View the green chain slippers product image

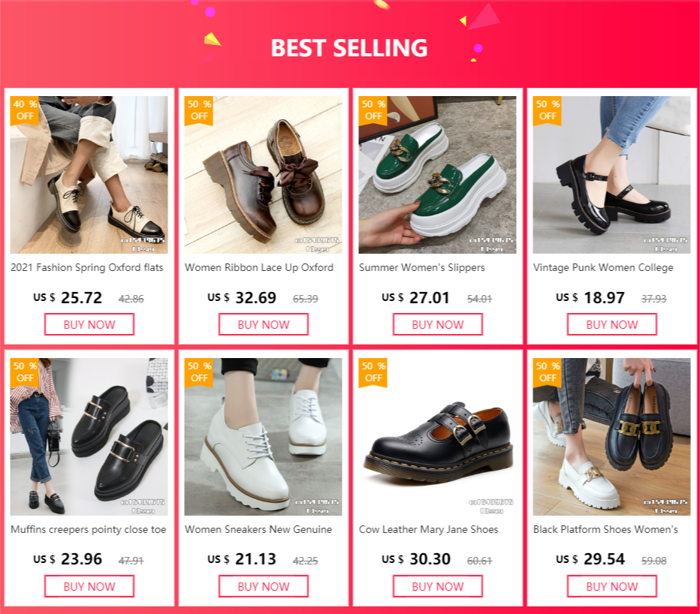pyautogui.click(x=438, y=175)
